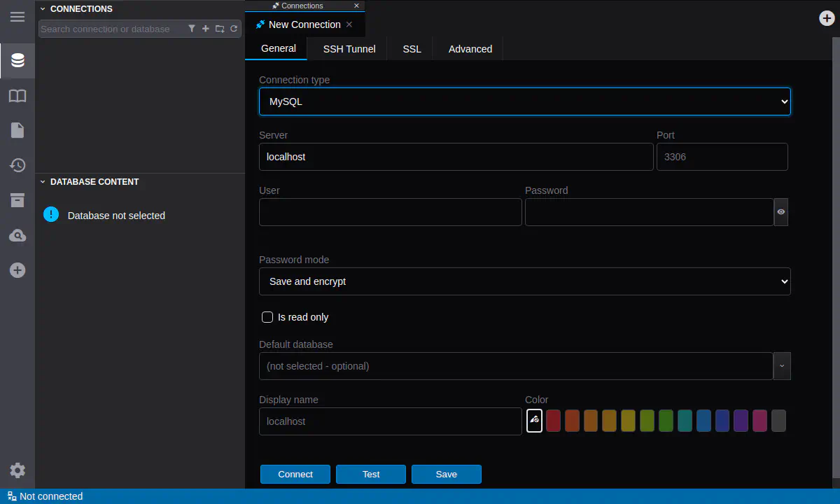The image size is (840, 504).
Task: Open the favorites book icon in sidebar
Action: pos(17,96)
